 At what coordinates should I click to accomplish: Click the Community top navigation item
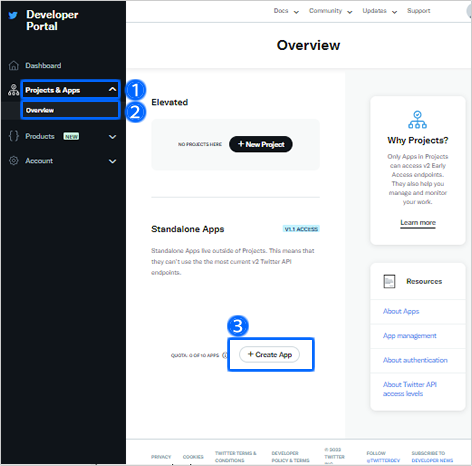coord(325,11)
